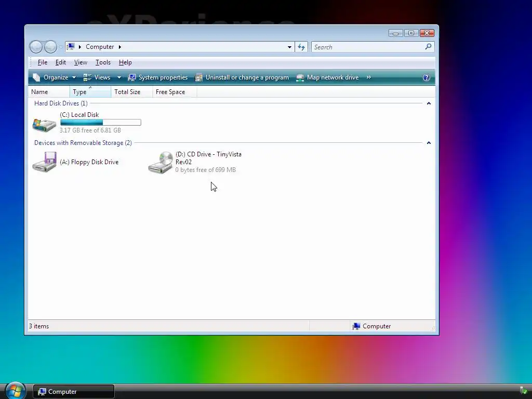The image size is (532, 399).
Task: Click the 3 items status bar text
Action: [39, 326]
